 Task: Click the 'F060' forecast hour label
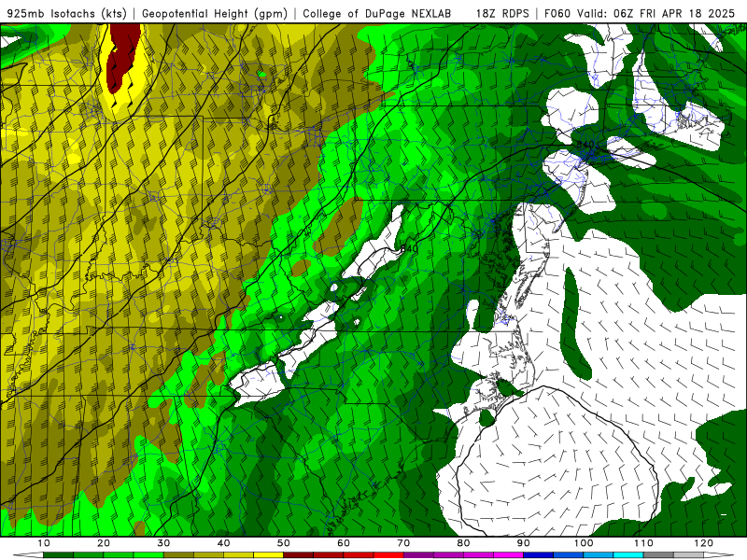557,14
